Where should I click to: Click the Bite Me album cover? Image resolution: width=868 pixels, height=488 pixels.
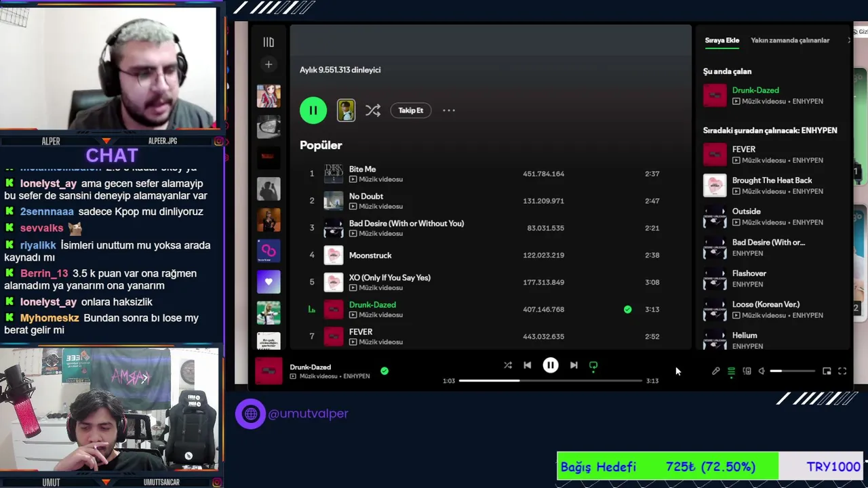334,174
